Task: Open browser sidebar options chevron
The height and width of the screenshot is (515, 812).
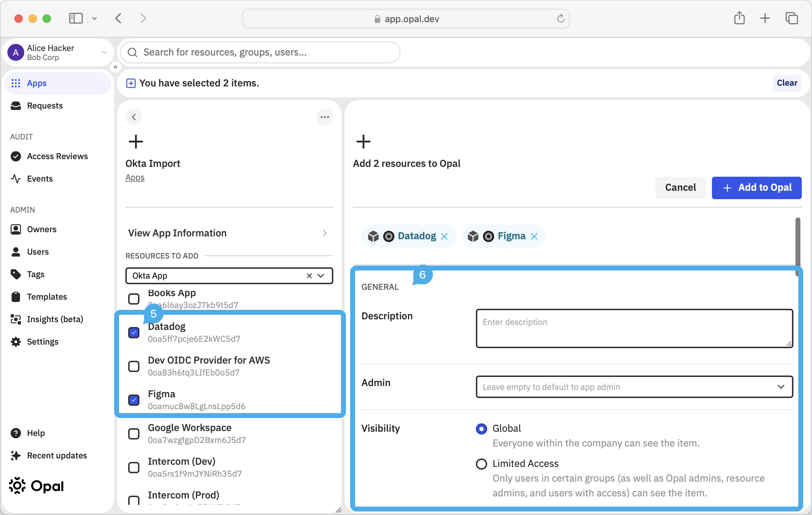Action: pyautogui.click(x=94, y=18)
